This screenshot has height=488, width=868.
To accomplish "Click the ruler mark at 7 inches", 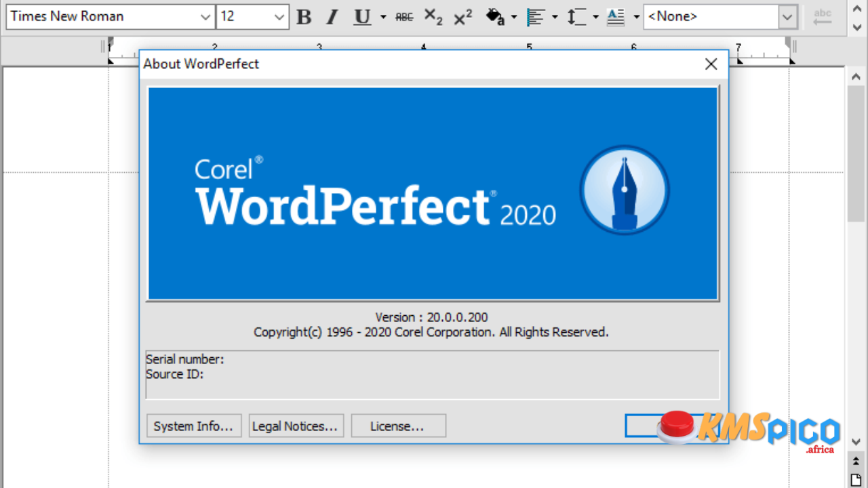I will coord(738,47).
